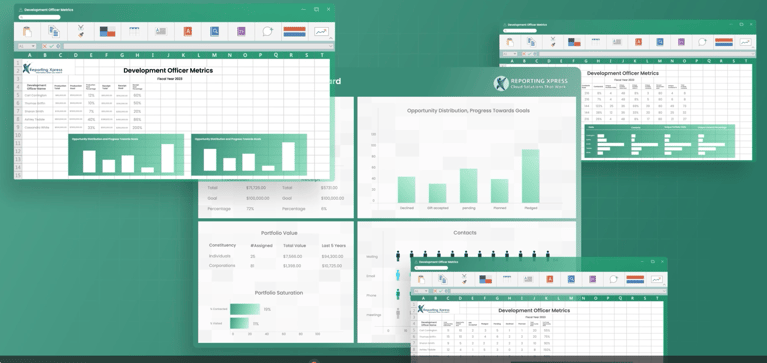Click the search field in top-right window title bar
The image size is (767, 363).
[520, 30]
